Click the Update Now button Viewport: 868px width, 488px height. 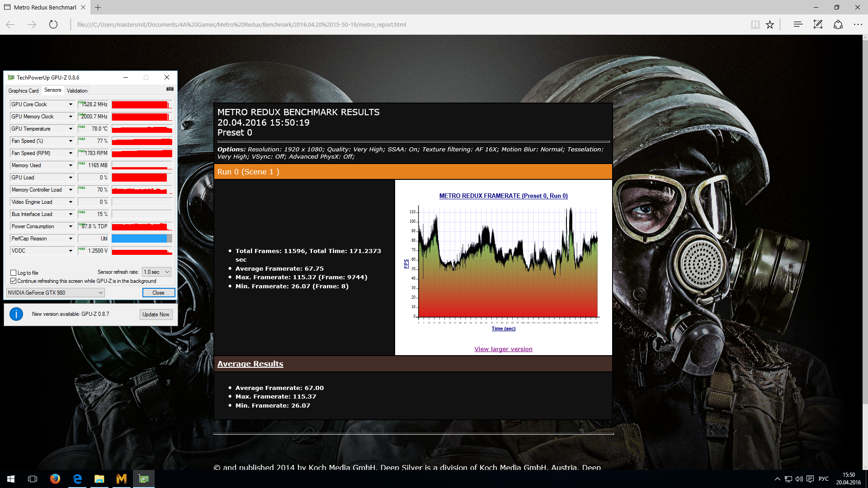coord(156,314)
